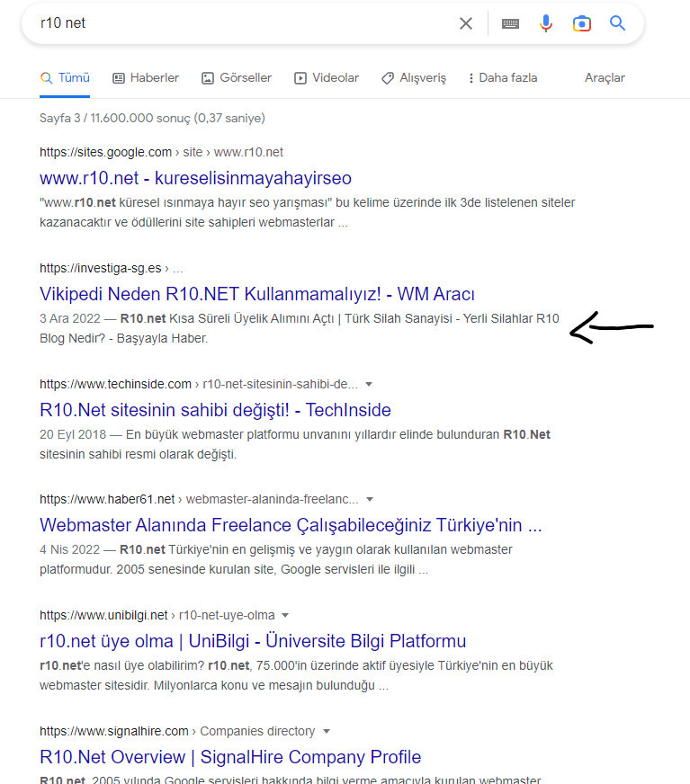The image size is (690, 784).
Task: Open 'Webmaster Alanında Freelance Çalışabileceğiniz' result
Action: tap(291, 525)
